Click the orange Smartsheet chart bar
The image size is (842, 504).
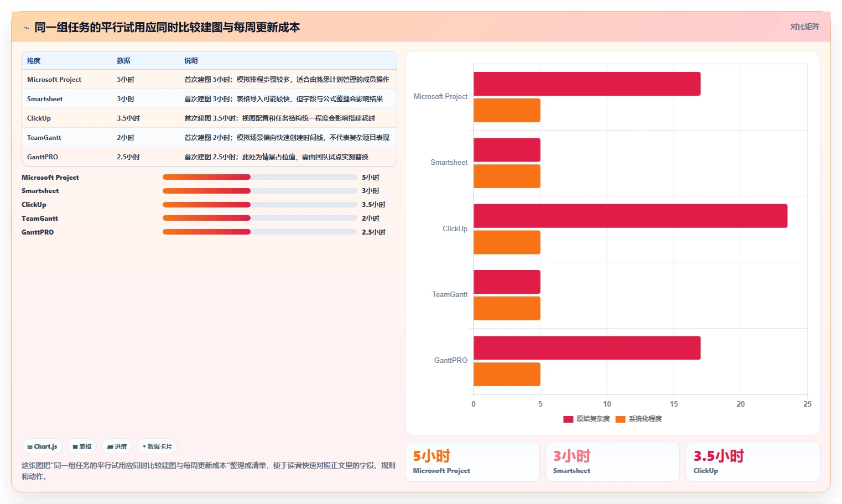pyautogui.click(x=507, y=176)
